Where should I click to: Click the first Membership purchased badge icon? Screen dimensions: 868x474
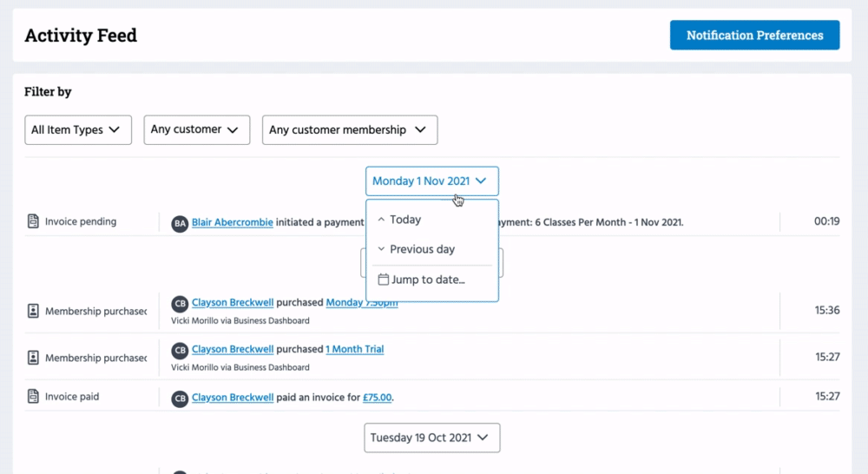pos(33,311)
